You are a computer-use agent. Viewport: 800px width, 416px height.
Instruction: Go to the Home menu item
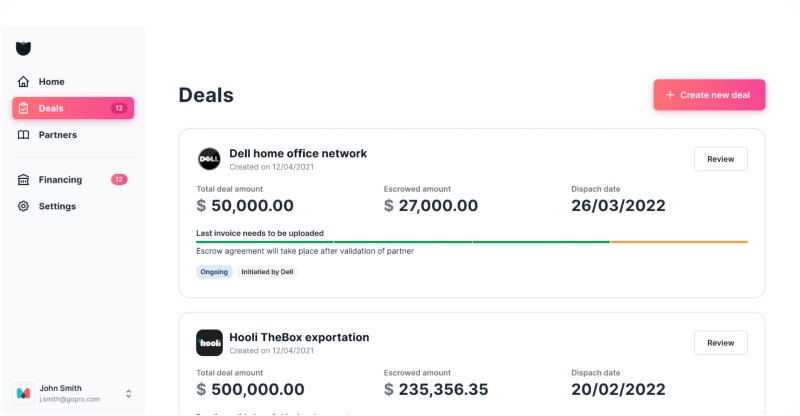click(x=51, y=82)
